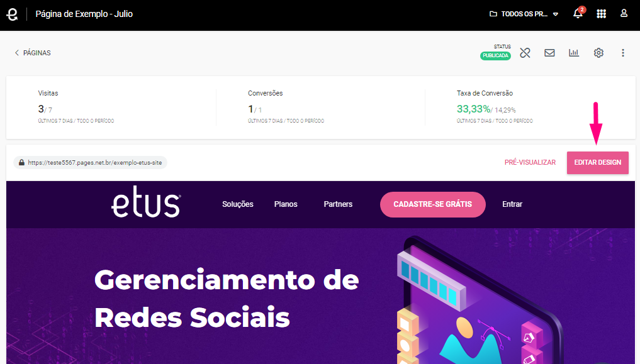Click the EDITAR DESIGN button
640x364 pixels.
point(598,163)
